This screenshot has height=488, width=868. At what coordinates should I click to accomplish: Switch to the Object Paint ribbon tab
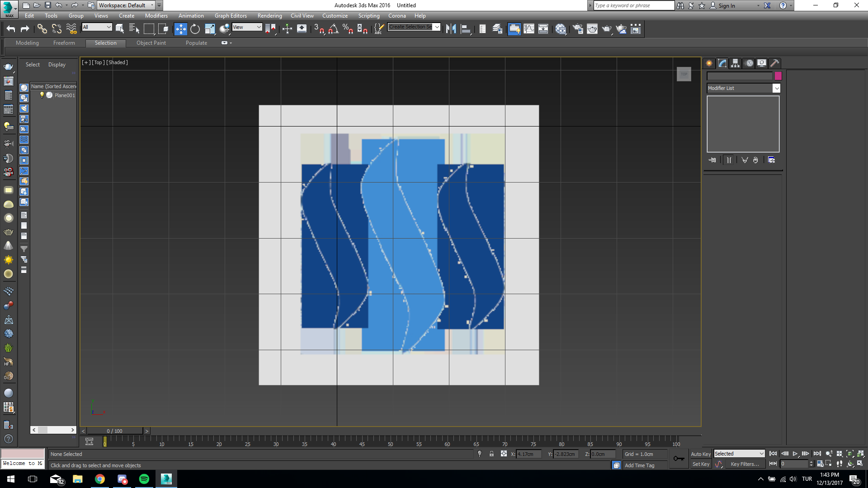(x=151, y=43)
